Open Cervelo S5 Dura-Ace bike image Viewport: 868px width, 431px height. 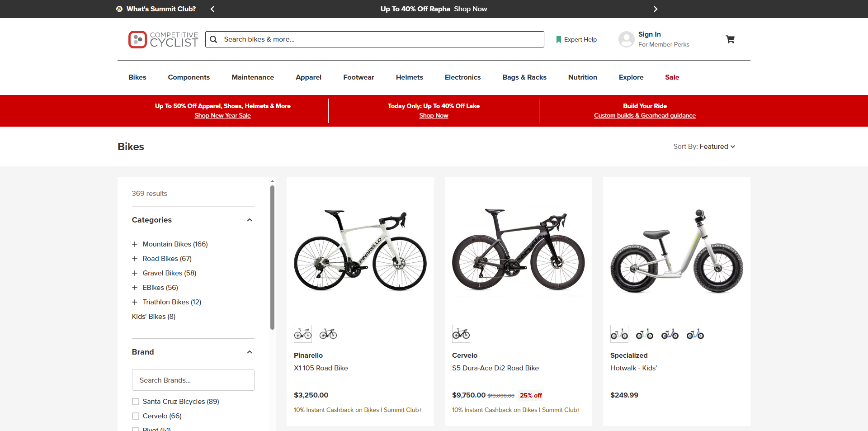(519, 250)
